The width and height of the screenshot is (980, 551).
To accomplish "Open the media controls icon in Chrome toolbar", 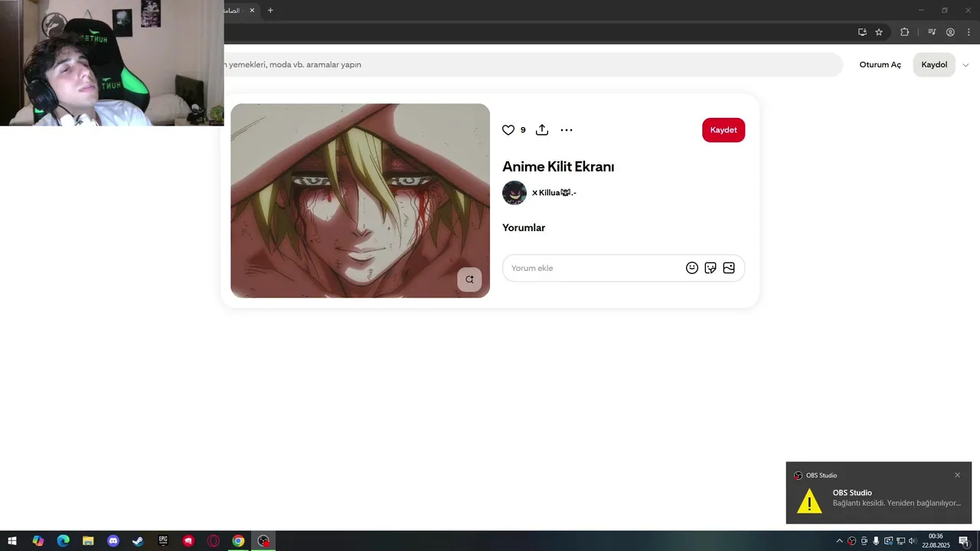I will click(932, 32).
